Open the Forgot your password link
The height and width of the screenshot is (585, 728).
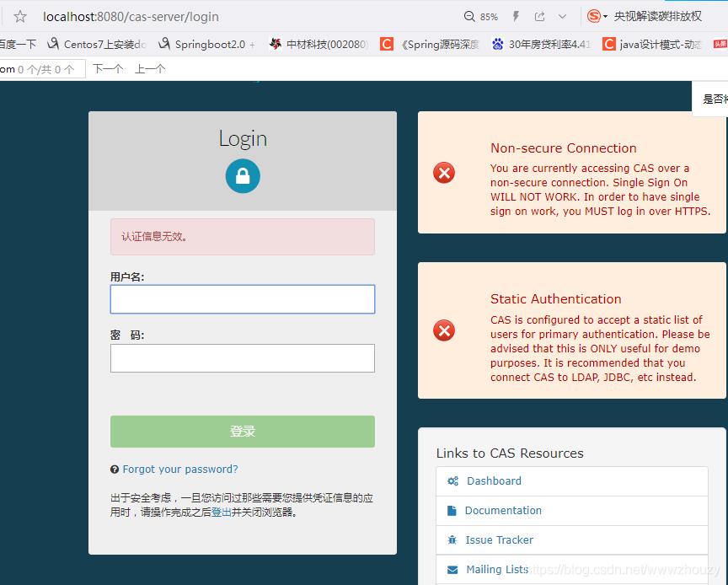point(180,470)
